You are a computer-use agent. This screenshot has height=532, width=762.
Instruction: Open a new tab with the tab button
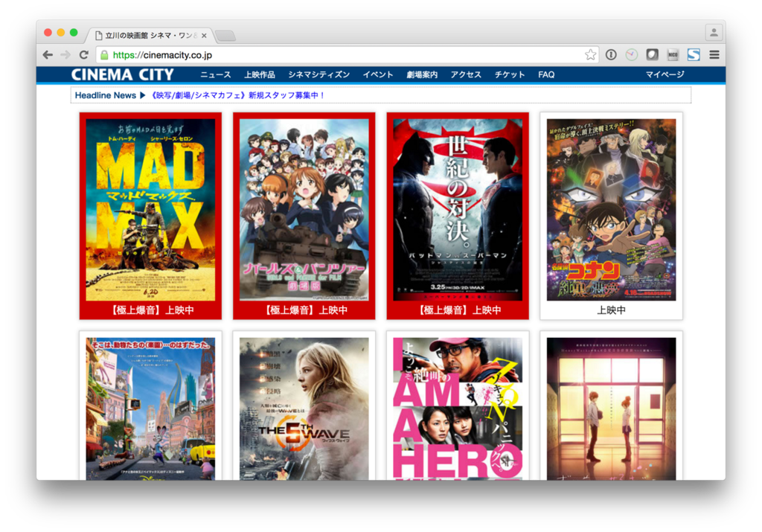click(x=225, y=36)
